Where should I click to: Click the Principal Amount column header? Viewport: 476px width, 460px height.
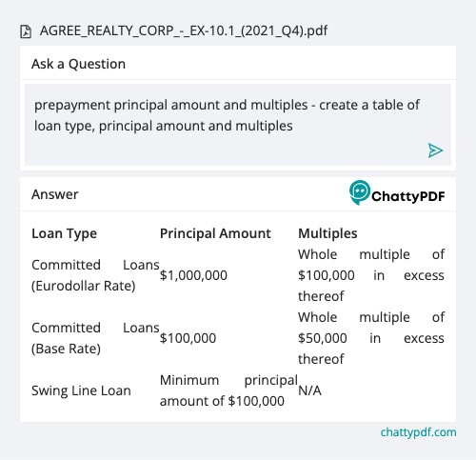[x=215, y=233]
